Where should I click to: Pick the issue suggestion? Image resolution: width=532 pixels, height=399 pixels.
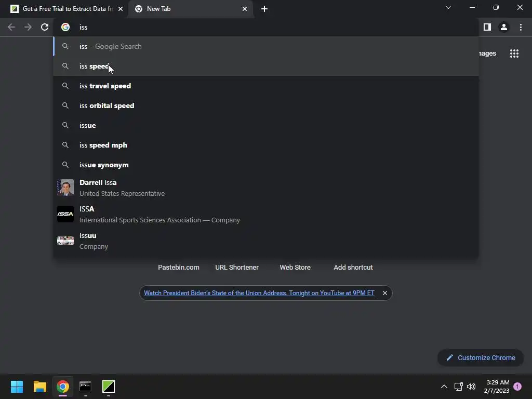266,125
